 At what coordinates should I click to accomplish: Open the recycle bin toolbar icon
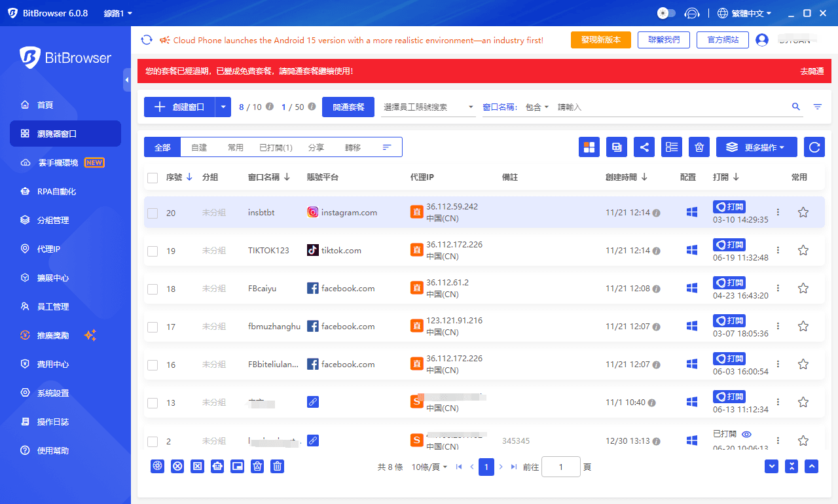699,147
